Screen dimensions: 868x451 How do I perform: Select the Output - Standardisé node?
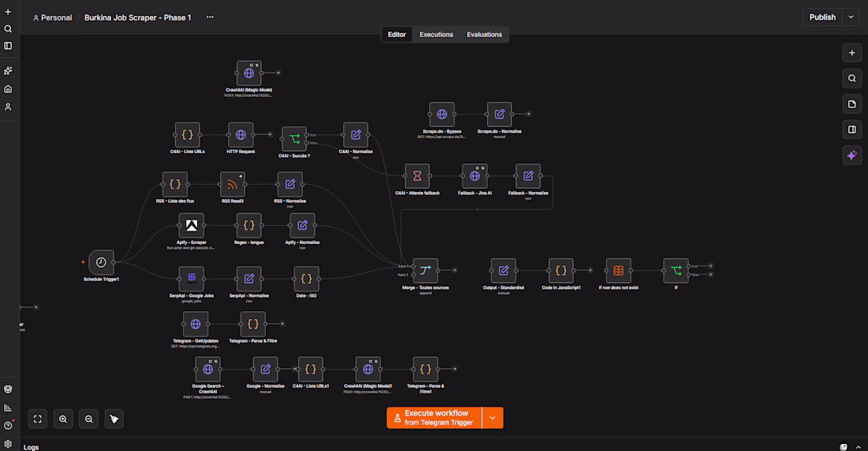click(x=503, y=270)
